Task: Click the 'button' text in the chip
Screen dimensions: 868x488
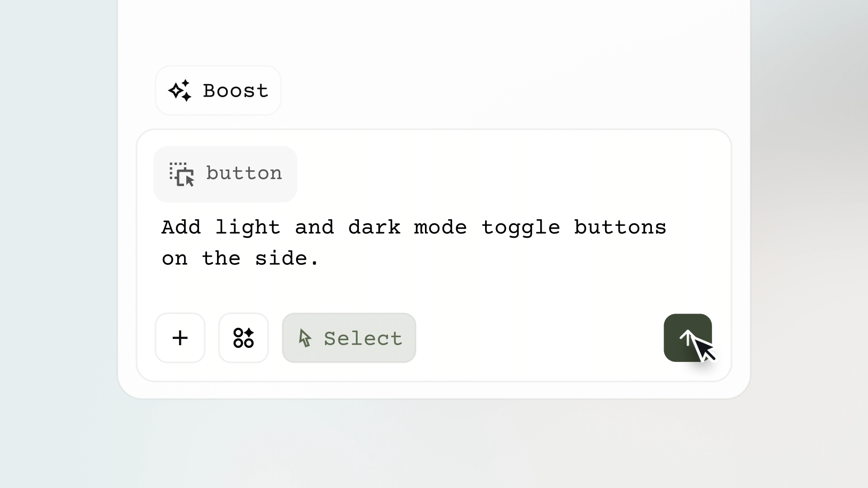Action: (244, 173)
